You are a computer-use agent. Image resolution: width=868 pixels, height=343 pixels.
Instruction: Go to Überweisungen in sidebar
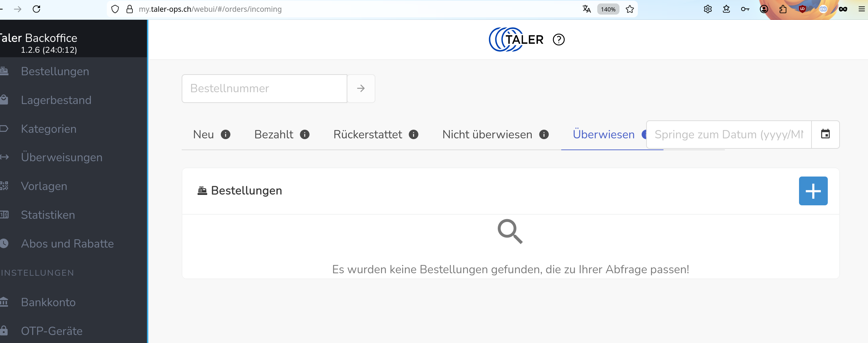point(62,157)
